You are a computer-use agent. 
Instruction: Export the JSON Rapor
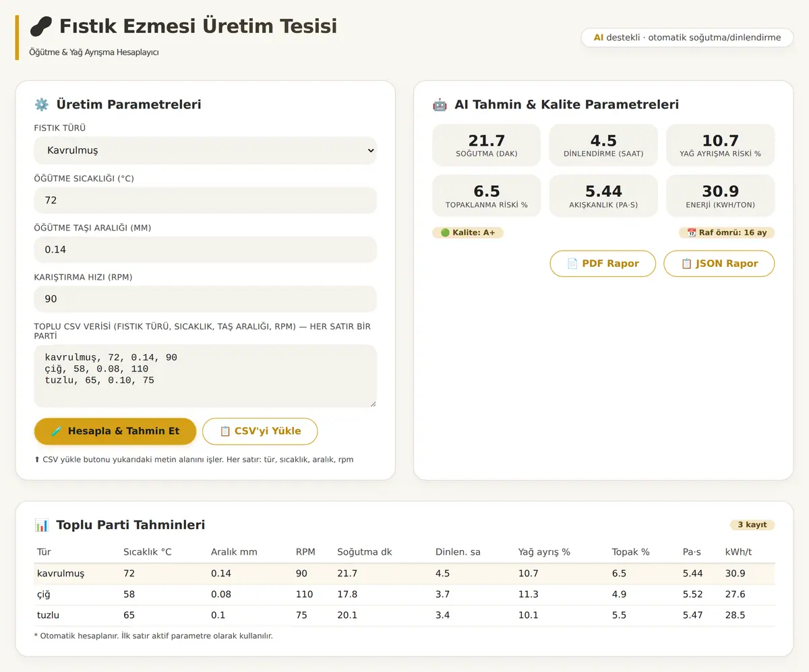click(x=719, y=264)
